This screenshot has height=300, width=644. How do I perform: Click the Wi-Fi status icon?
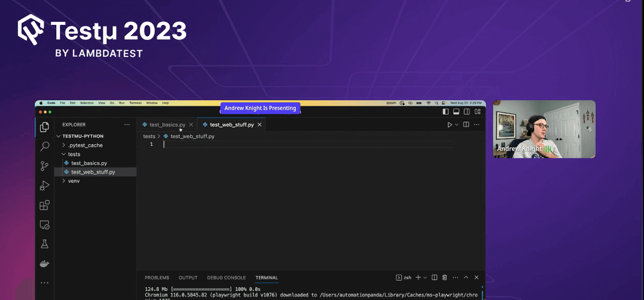tap(428, 103)
